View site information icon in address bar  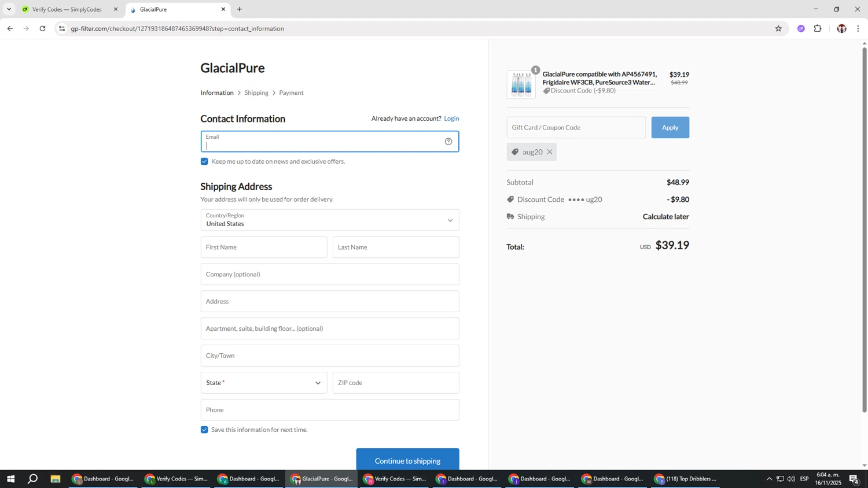(x=62, y=28)
